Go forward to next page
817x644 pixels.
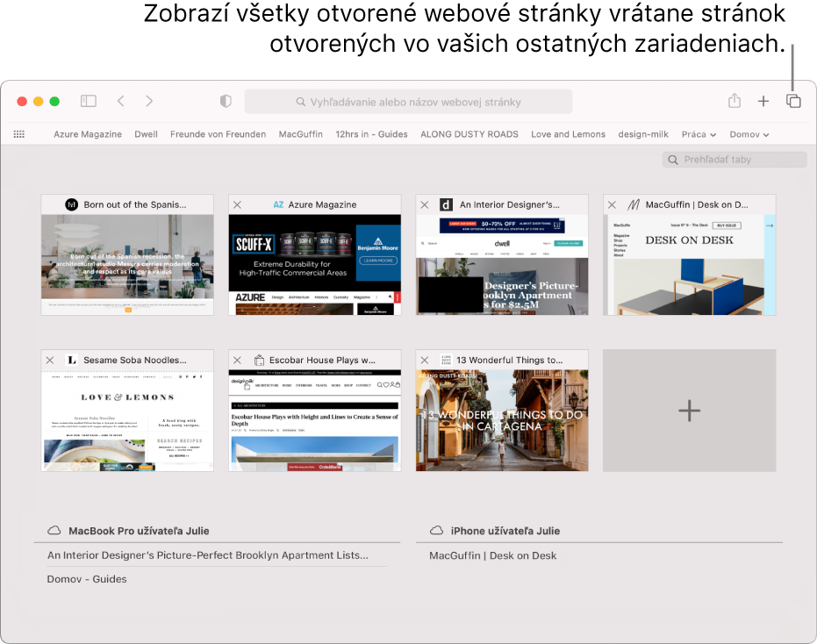[149, 101]
